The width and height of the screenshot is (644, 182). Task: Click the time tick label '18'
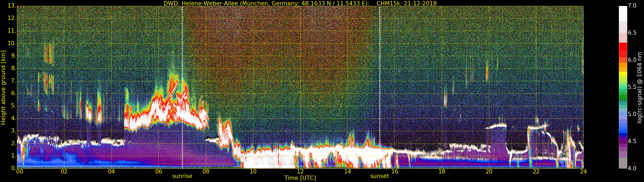[x=442, y=172]
